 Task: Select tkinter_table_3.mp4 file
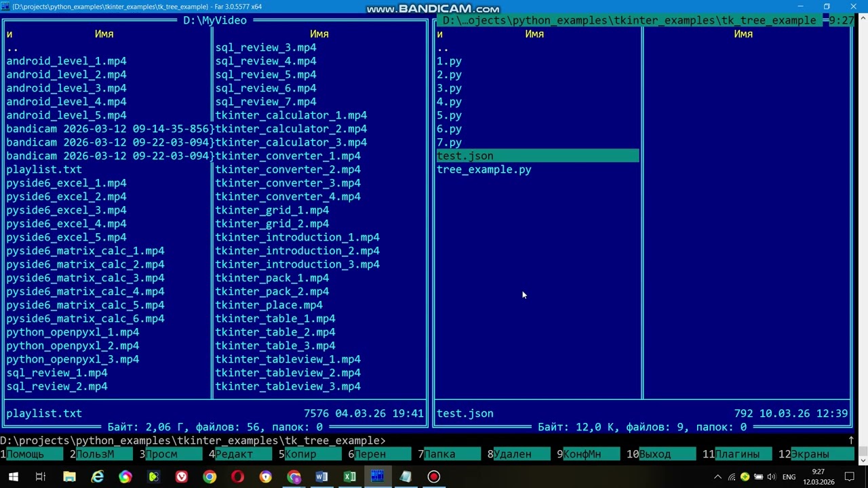tap(275, 346)
